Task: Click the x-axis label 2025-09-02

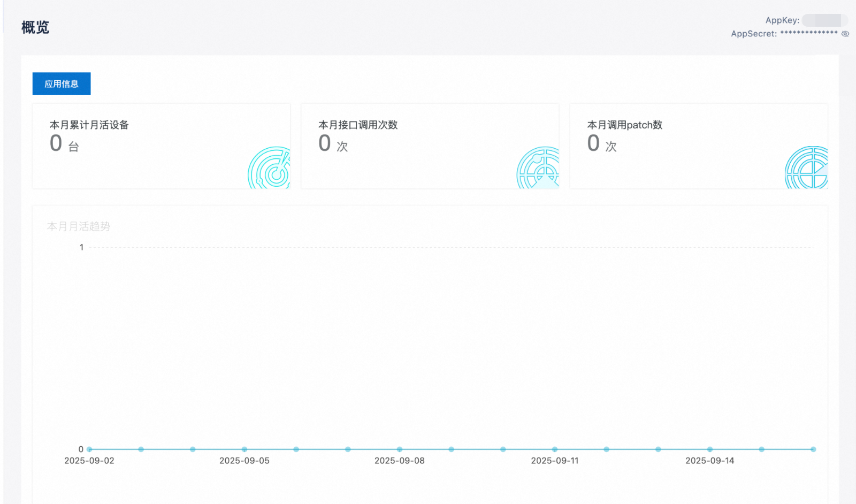Action: click(89, 461)
